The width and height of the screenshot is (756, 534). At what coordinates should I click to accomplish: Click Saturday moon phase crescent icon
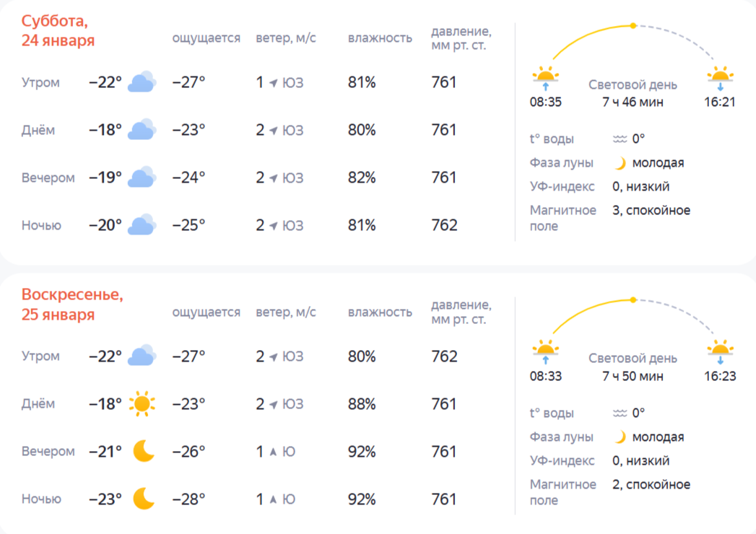tap(620, 163)
